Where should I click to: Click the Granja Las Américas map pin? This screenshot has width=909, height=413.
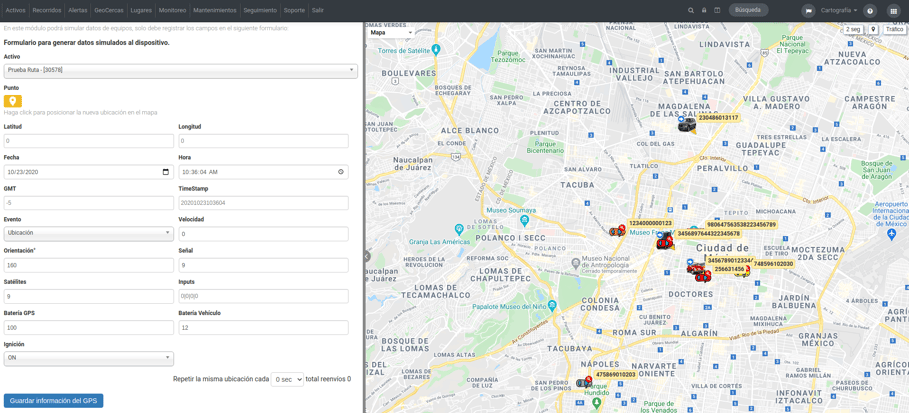(459, 229)
